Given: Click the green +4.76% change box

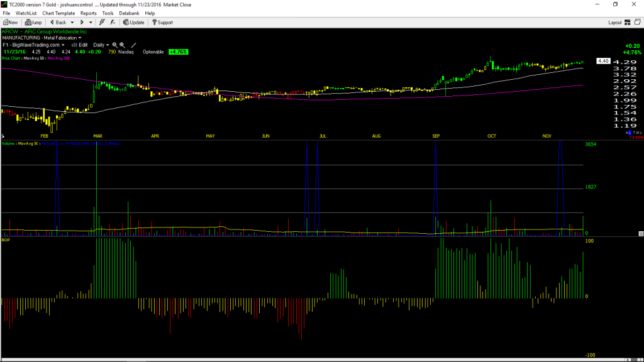Looking at the screenshot, I should coord(178,52).
